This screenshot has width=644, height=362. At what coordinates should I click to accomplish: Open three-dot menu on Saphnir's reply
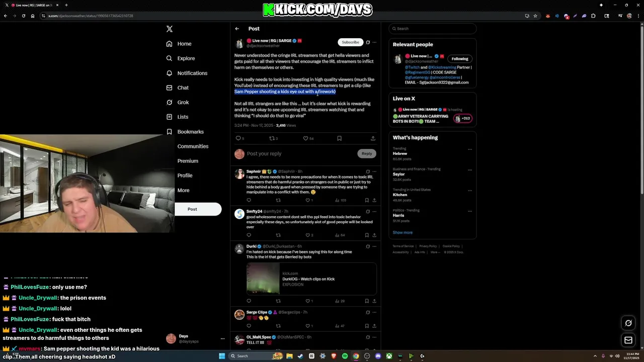click(374, 171)
